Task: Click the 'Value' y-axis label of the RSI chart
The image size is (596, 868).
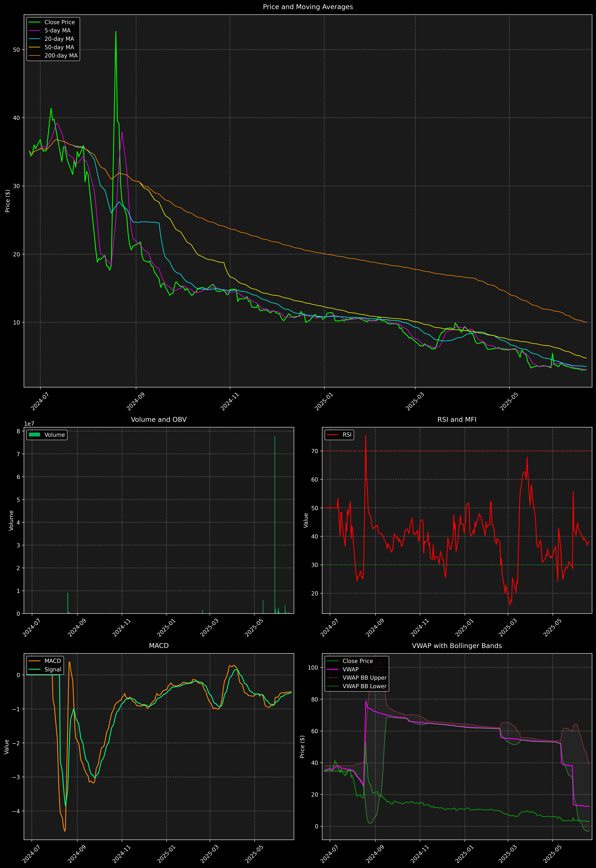Action: 306,520
